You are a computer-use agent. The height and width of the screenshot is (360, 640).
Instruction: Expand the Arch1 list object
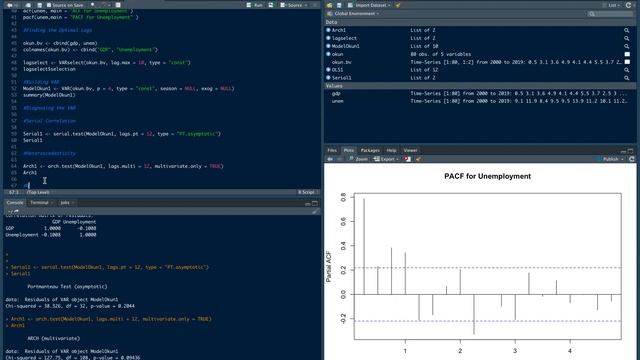tap(328, 30)
